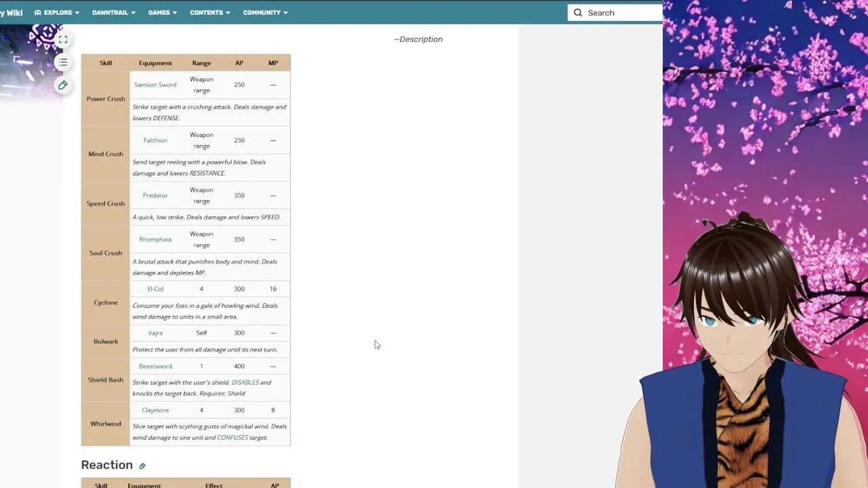Click the Wiki logo text in navbar
868x488 pixels.
point(12,13)
